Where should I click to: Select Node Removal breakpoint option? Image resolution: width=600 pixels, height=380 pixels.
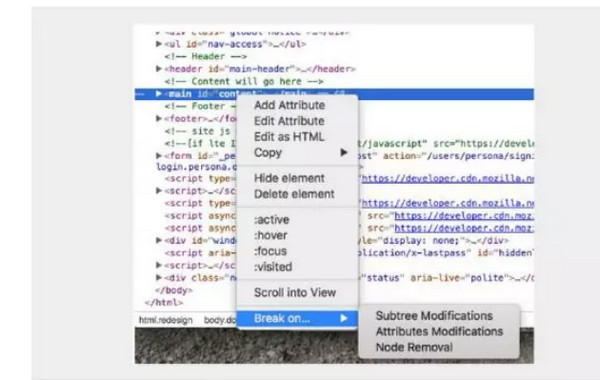(x=414, y=347)
